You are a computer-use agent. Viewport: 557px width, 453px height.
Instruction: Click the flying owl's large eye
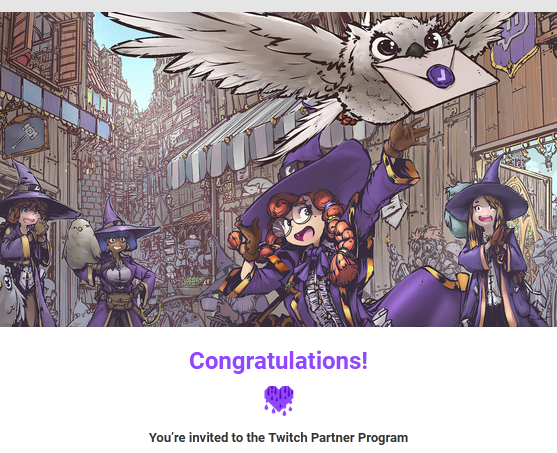(385, 47)
